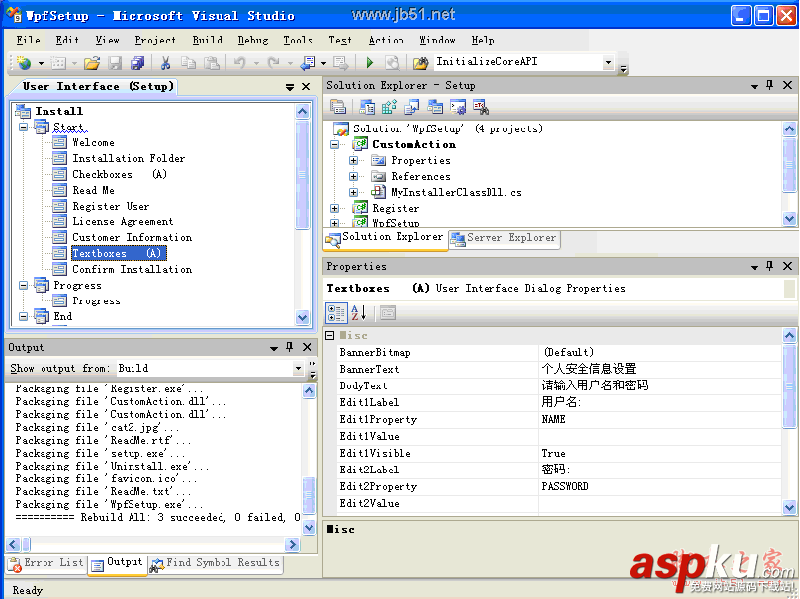Switch Properties to Categorized view
The image size is (800, 599).
336,313
